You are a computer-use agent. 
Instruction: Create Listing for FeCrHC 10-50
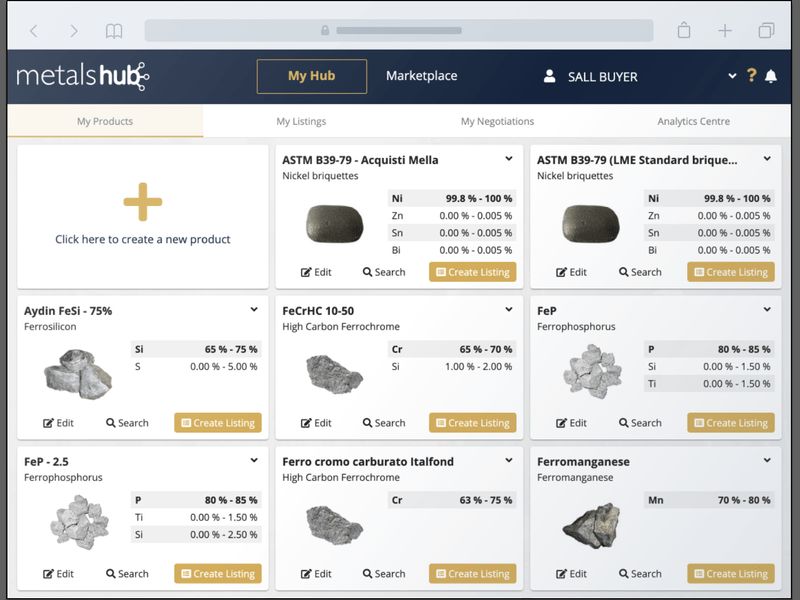tap(472, 422)
